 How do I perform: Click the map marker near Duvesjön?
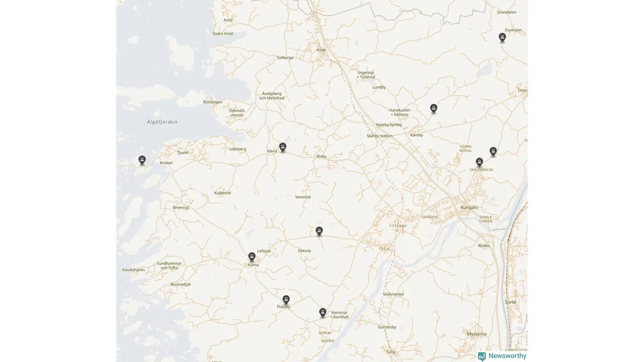[x=502, y=37]
